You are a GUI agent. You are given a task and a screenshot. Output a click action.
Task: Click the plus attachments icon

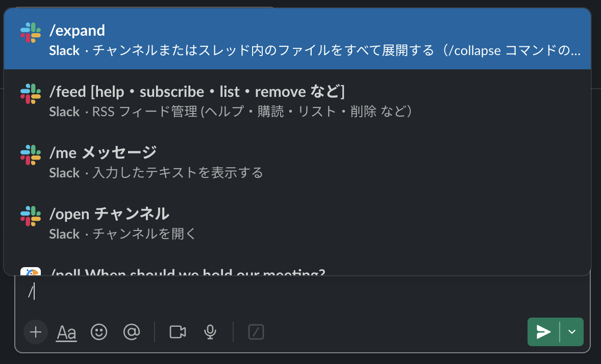(35, 332)
